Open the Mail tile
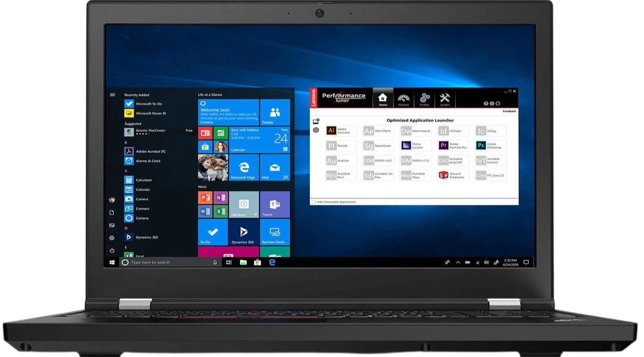644x357 pixels. (x=275, y=167)
